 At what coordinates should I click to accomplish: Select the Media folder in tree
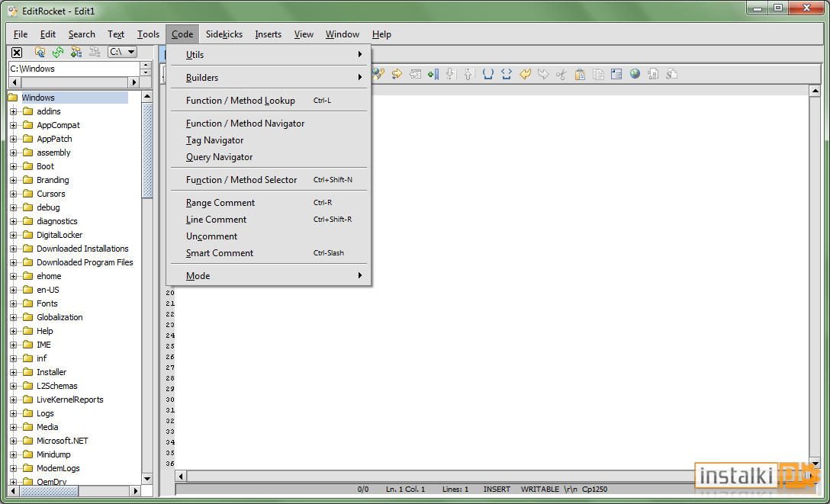47,427
